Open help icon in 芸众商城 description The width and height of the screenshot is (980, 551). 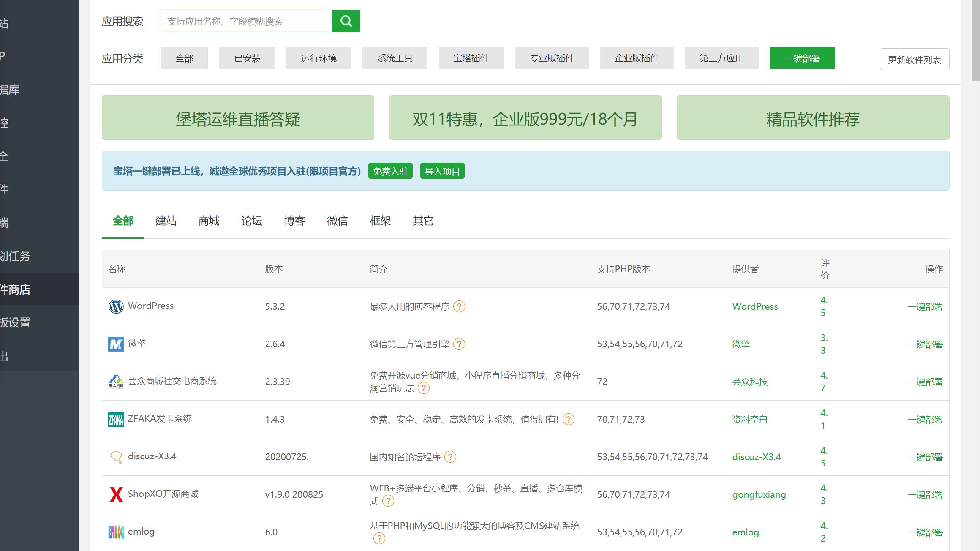(424, 388)
